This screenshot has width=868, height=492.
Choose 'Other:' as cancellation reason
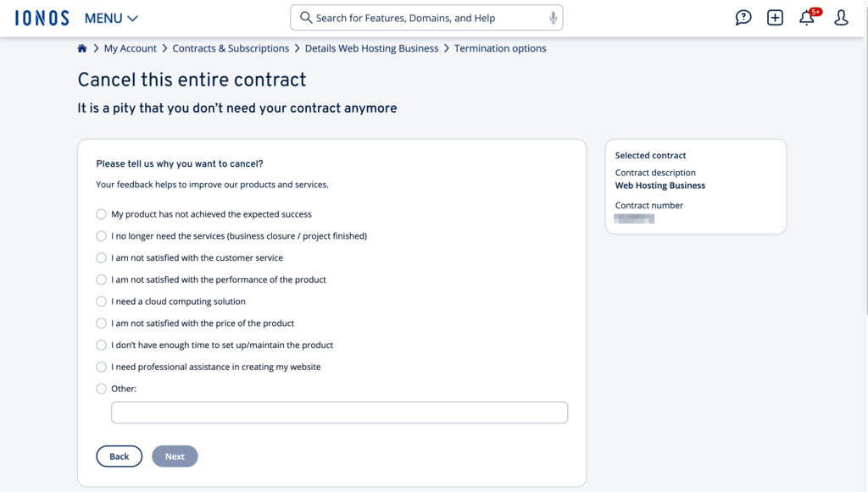tap(101, 388)
